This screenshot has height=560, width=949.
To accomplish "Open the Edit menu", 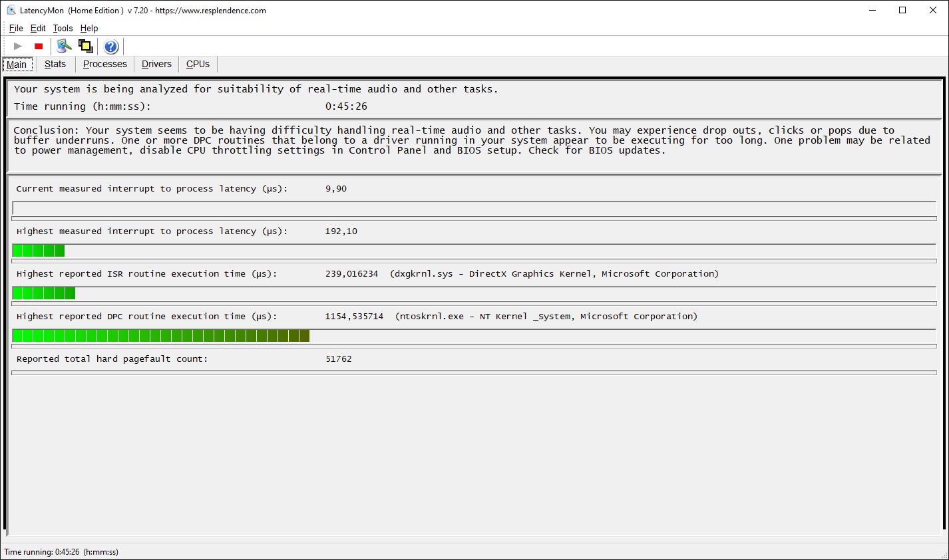I will 38,28.
